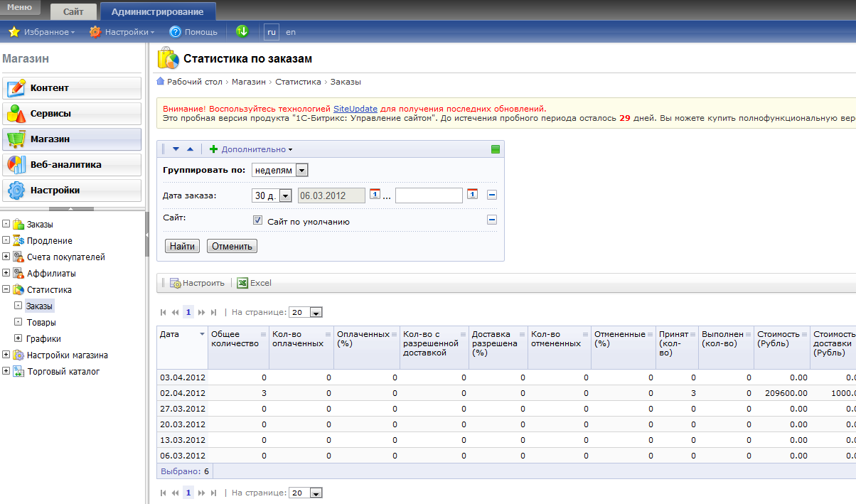Viewport: 856px width, 504px height.
Task: Expand the Торговый каталог tree node
Action: [x=6, y=371]
